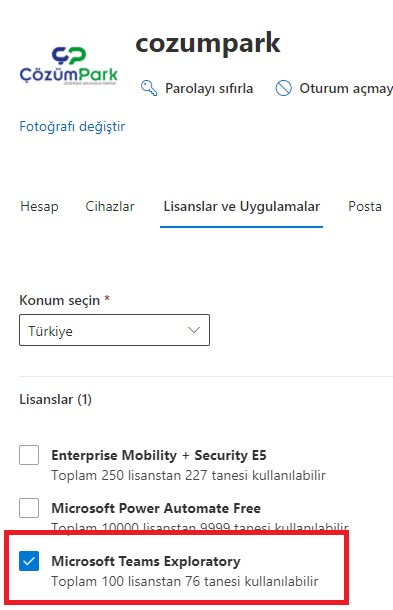Image resolution: width=393 pixels, height=610 pixels.
Task: Open the Konum seçin Türkiye dropdown
Action: click(114, 330)
